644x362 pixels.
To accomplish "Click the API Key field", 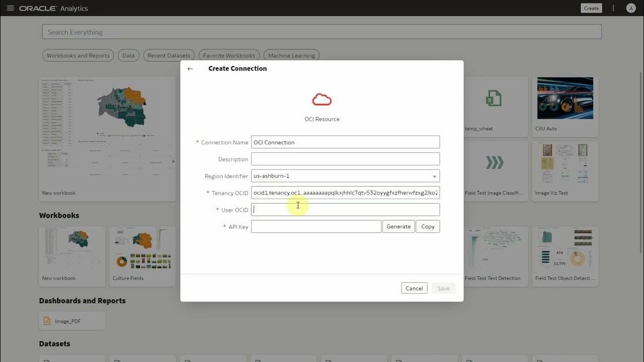I will pos(316,227).
